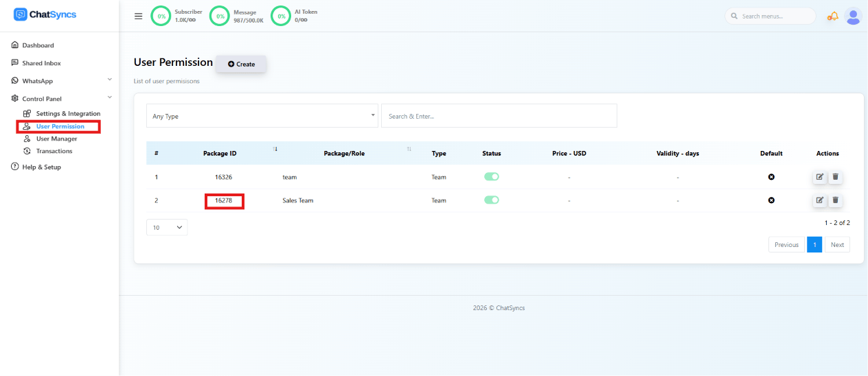The image size is (868, 376).
Task: Click default X icon in Sales Team row
Action: [771, 200]
